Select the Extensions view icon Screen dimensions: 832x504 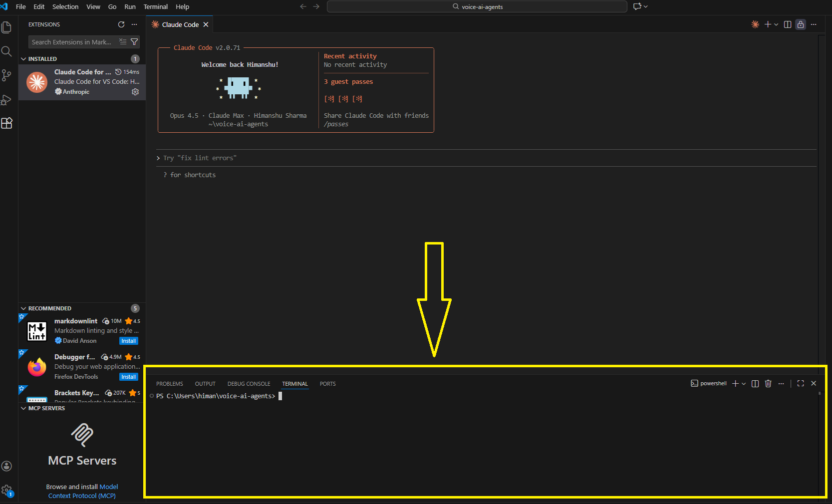pyautogui.click(x=6, y=123)
